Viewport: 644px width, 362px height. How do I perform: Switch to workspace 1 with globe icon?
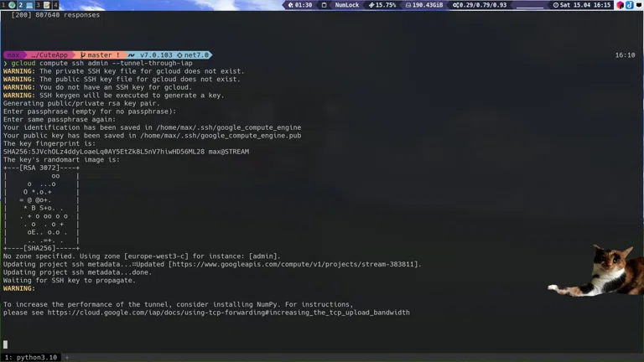coord(7,5)
